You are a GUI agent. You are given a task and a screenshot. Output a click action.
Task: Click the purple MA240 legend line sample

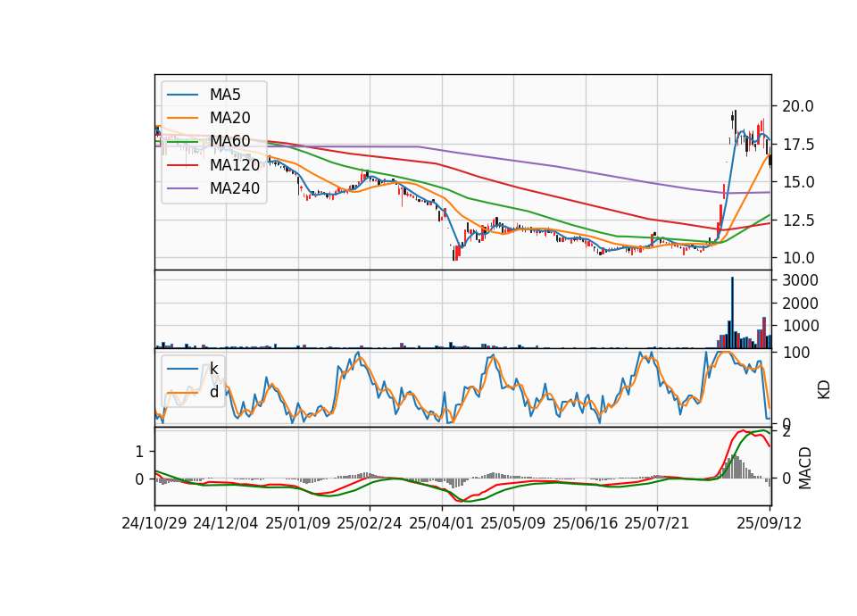[x=182, y=188]
